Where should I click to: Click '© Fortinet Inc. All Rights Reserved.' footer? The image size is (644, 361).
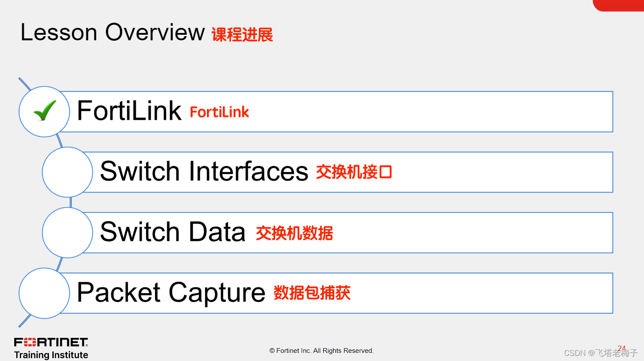322,351
